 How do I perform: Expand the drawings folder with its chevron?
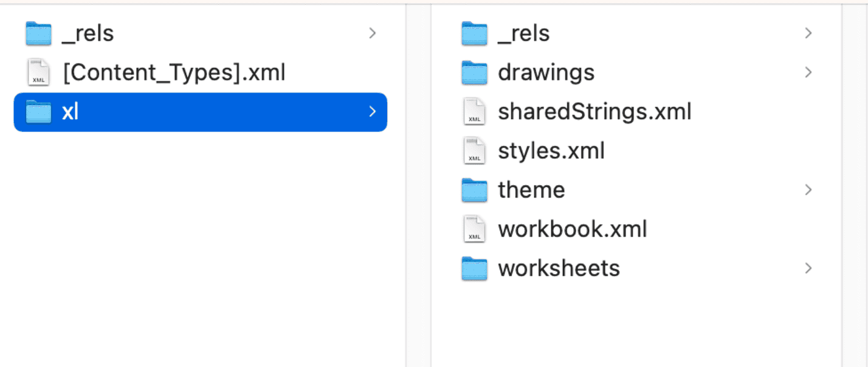808,73
